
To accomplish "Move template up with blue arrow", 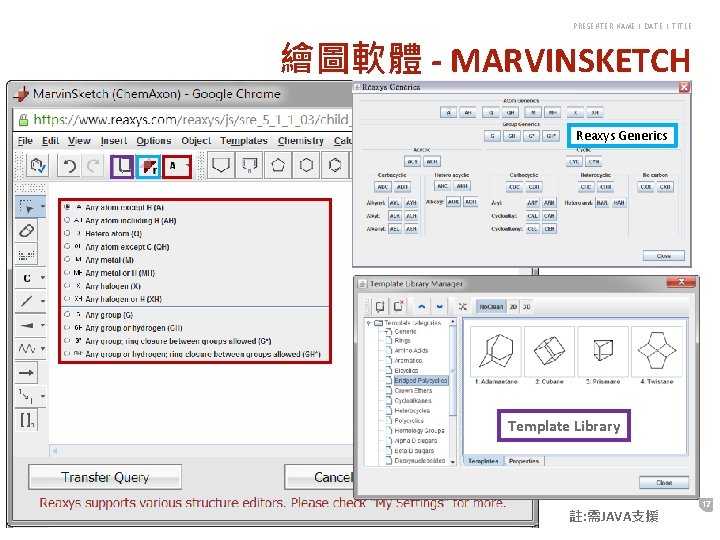I will (422, 306).
